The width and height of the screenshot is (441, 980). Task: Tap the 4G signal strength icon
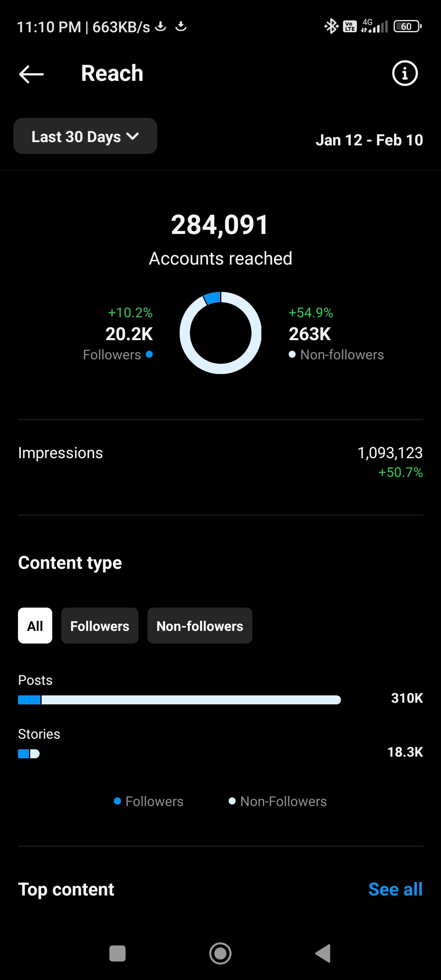pos(374,27)
